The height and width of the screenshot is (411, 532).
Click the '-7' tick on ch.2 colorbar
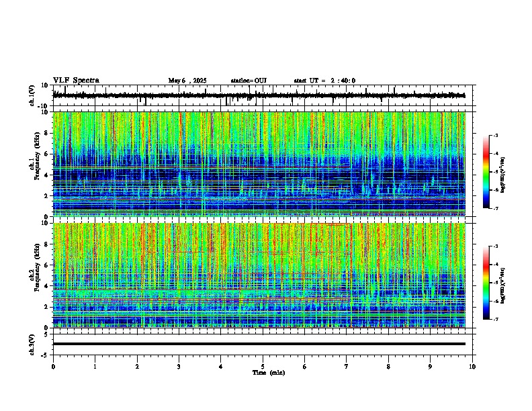(x=495, y=319)
